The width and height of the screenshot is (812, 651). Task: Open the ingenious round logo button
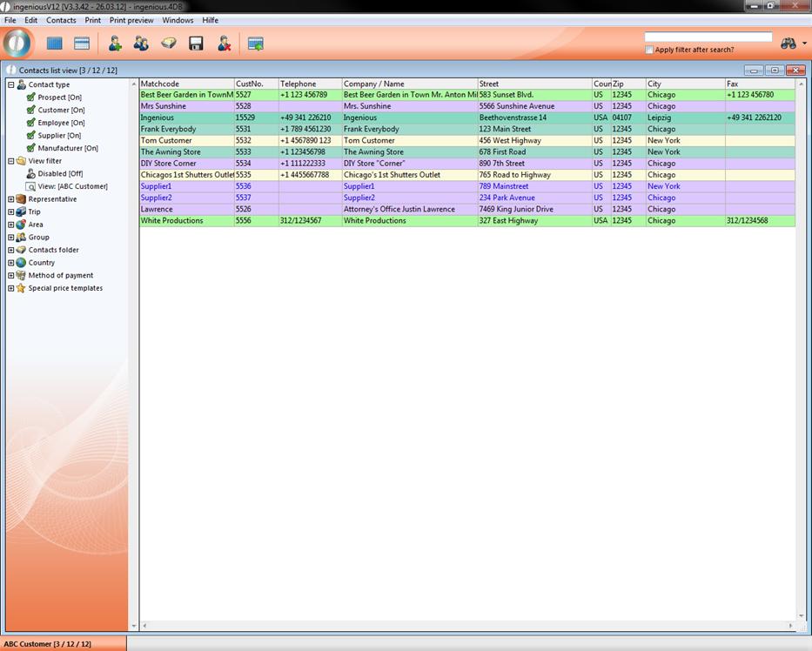[x=17, y=43]
